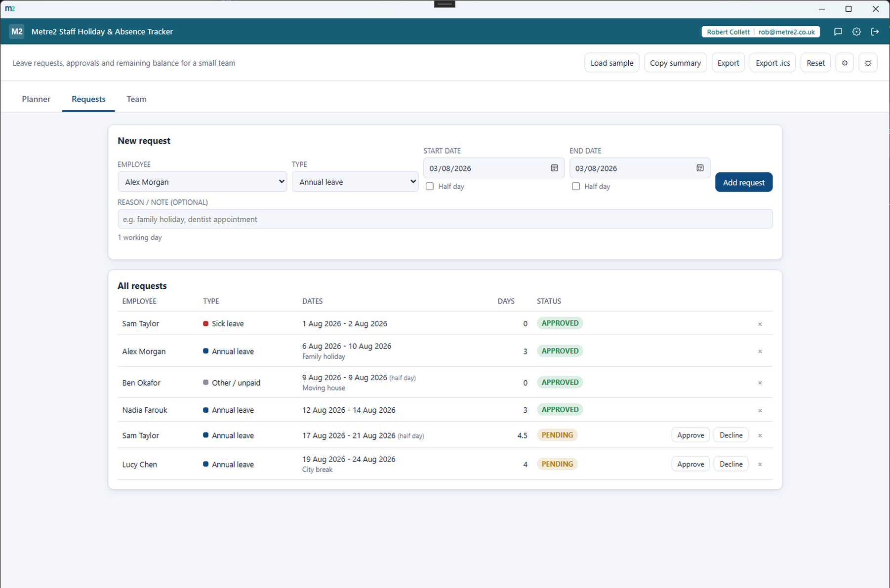Image resolution: width=890 pixels, height=588 pixels.
Task: Maximize the application window
Action: (849, 9)
